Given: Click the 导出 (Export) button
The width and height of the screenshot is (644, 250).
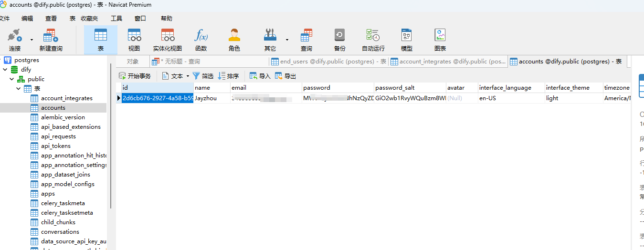Looking at the screenshot, I should [285, 76].
